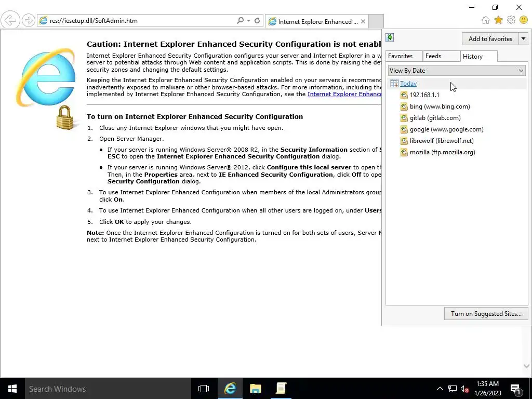Close the Internet Explorer Enhanced tab
Image resolution: width=532 pixels, height=399 pixels.
tap(363, 21)
